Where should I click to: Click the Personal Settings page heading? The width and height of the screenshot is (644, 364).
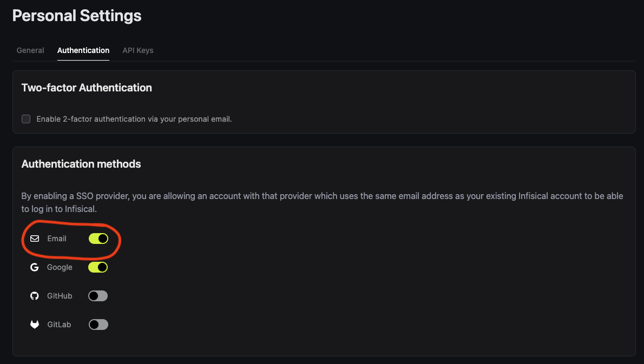pos(77,16)
